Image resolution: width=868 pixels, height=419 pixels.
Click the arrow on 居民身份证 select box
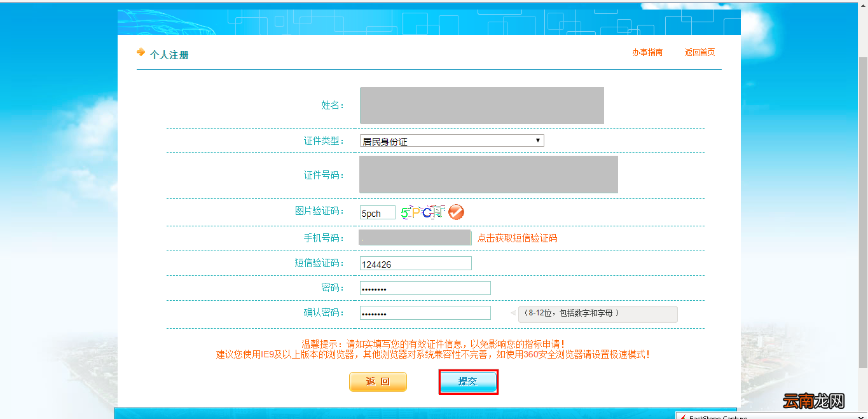pos(537,141)
